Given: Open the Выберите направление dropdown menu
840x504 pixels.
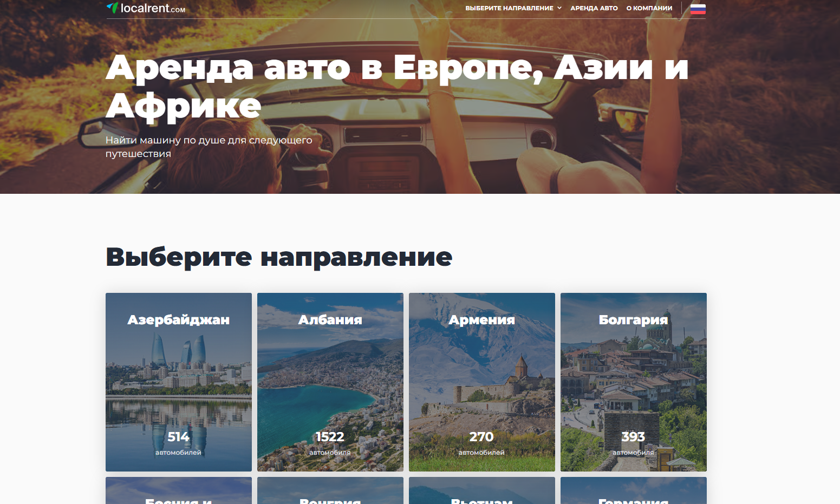Looking at the screenshot, I should (x=509, y=8).
